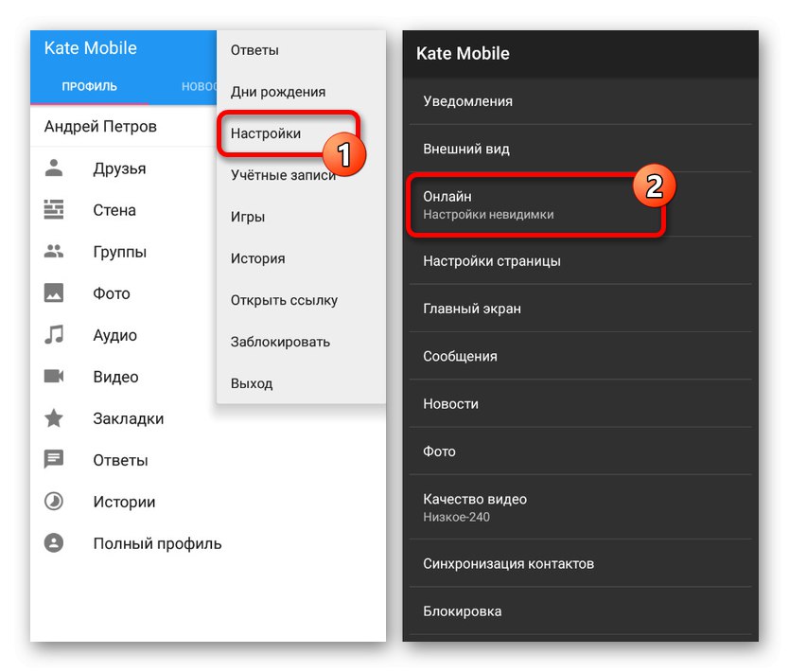The height and width of the screenshot is (672, 789).
Task: Tap the Друзья person icon
Action: pyautogui.click(x=54, y=168)
